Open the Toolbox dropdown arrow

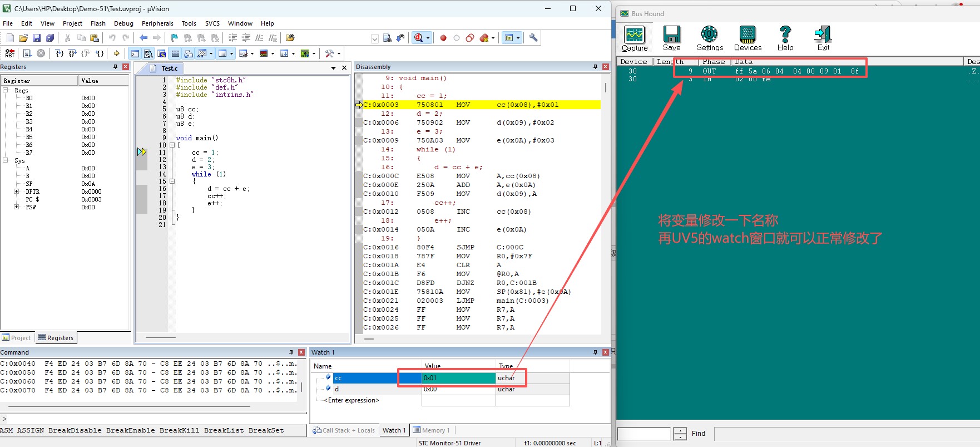pyautogui.click(x=338, y=54)
